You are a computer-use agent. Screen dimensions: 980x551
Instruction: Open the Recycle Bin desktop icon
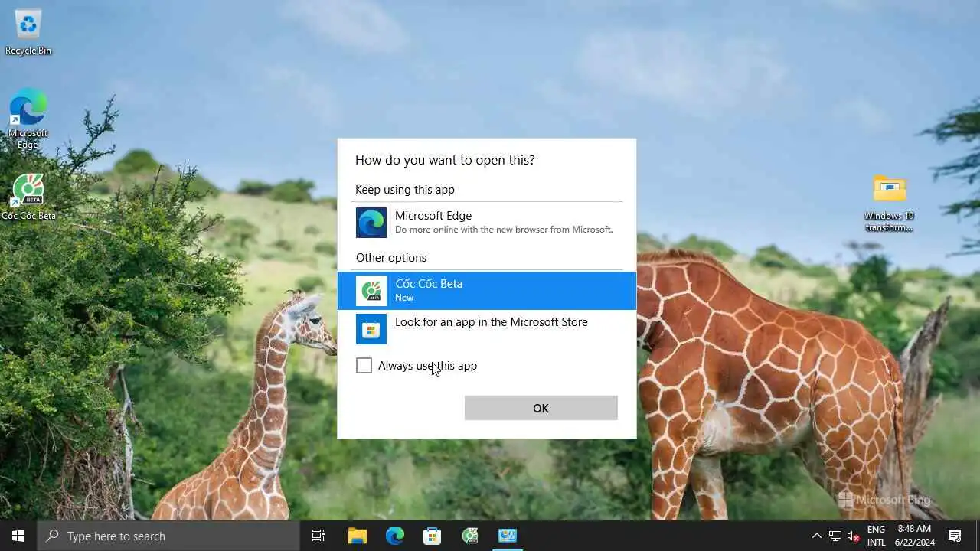[28, 32]
